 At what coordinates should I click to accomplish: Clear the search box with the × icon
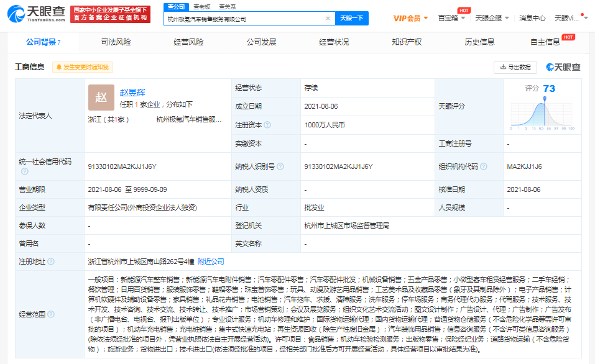coord(328,18)
